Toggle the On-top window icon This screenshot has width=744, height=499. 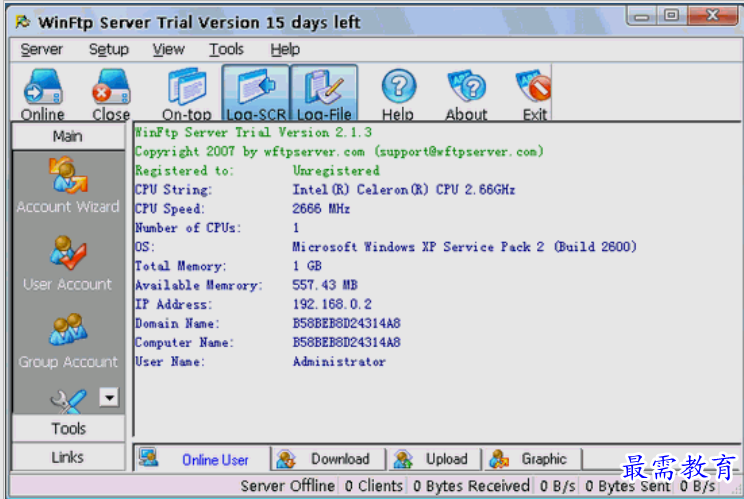186,93
